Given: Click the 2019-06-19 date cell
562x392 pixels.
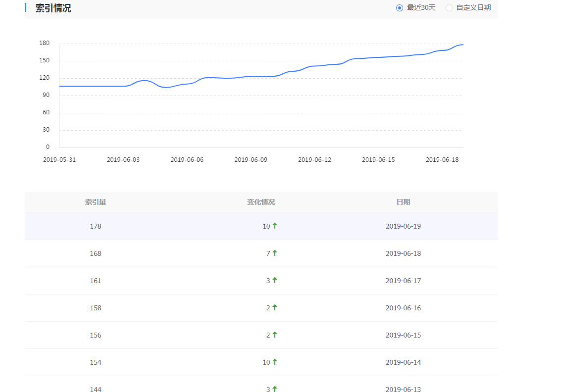Looking at the screenshot, I should [x=403, y=226].
